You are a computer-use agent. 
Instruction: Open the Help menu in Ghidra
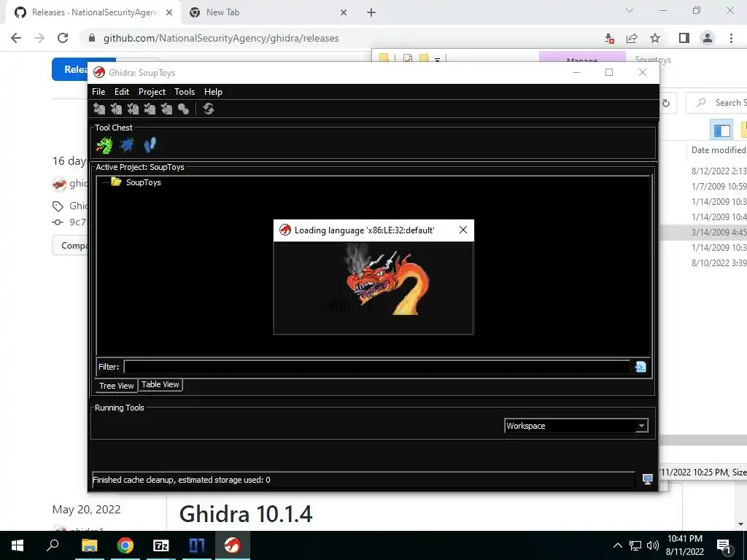tap(213, 92)
